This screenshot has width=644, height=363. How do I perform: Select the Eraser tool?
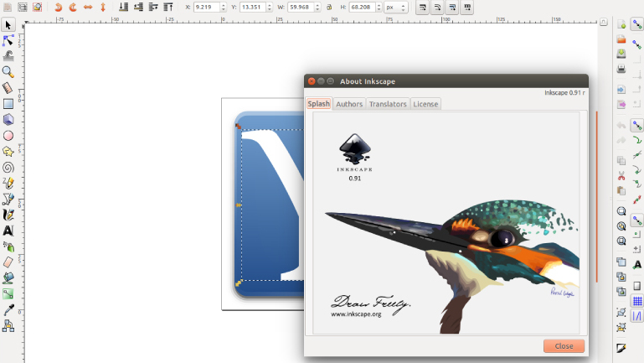[8, 262]
